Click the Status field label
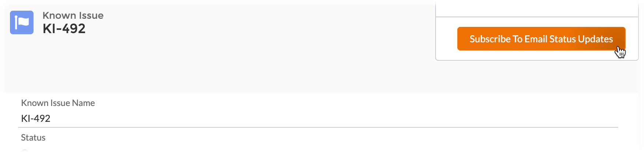The image size is (644, 152). [x=33, y=138]
